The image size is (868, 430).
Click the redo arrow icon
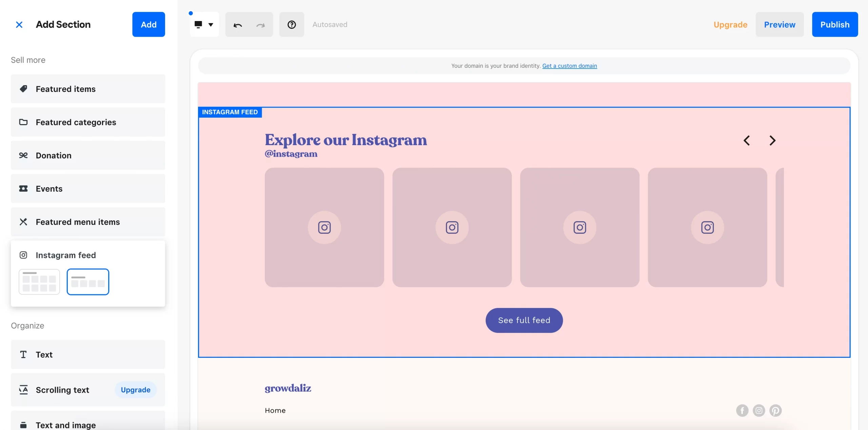[x=260, y=24]
